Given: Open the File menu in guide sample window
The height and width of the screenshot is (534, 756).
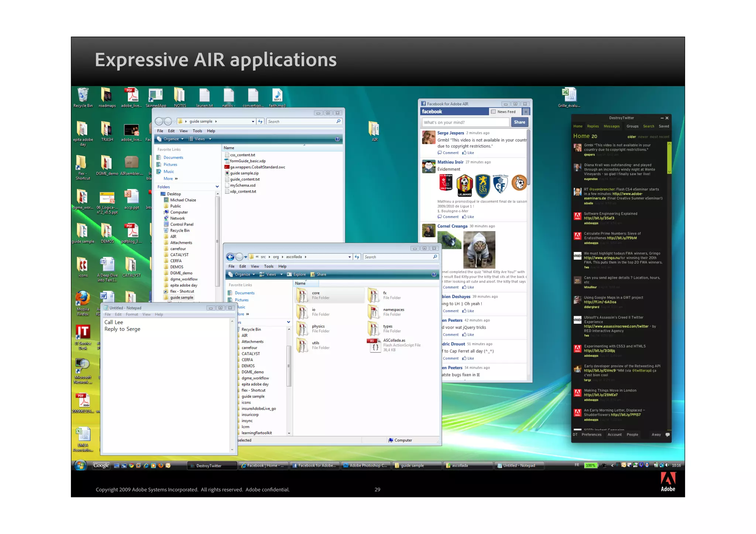Looking at the screenshot, I should (160, 131).
